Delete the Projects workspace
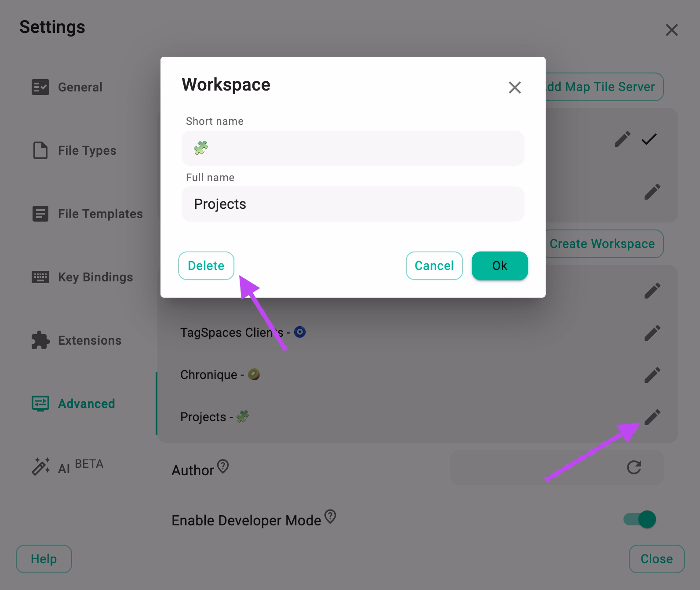The image size is (700, 590). [206, 266]
